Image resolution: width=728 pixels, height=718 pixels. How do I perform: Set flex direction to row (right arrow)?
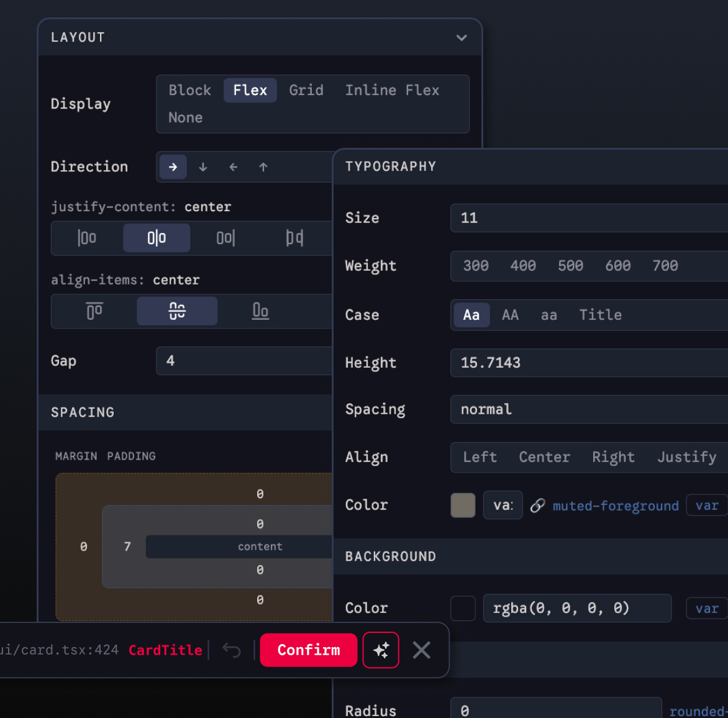[x=173, y=167]
